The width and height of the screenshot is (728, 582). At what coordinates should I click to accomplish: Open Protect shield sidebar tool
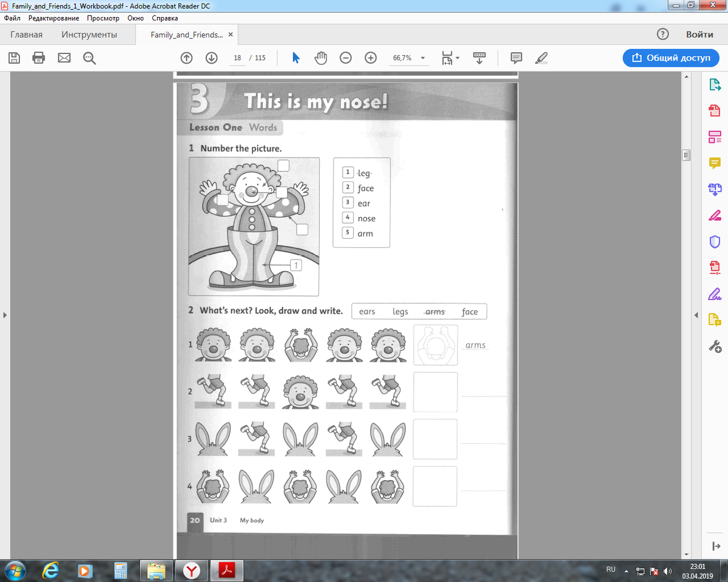[x=715, y=241]
